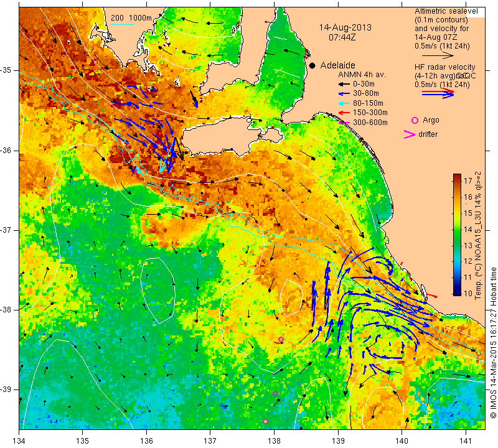Click the latitude label -36

(9, 150)
